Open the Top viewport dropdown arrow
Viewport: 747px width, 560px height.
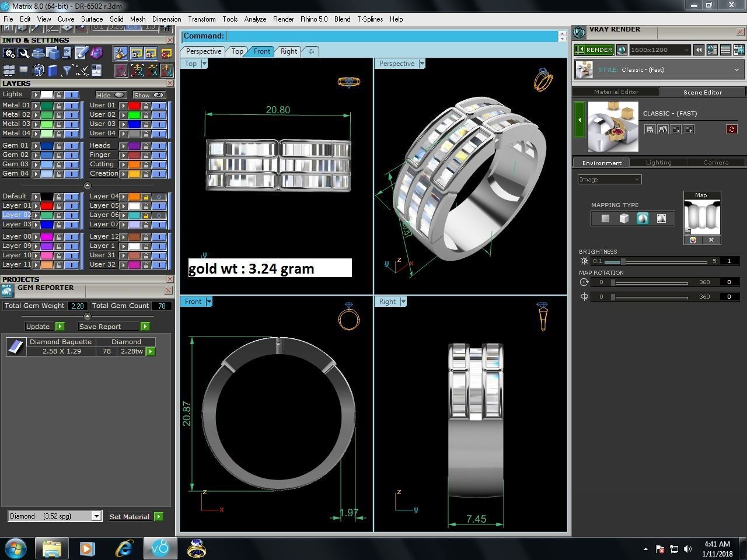tap(204, 64)
